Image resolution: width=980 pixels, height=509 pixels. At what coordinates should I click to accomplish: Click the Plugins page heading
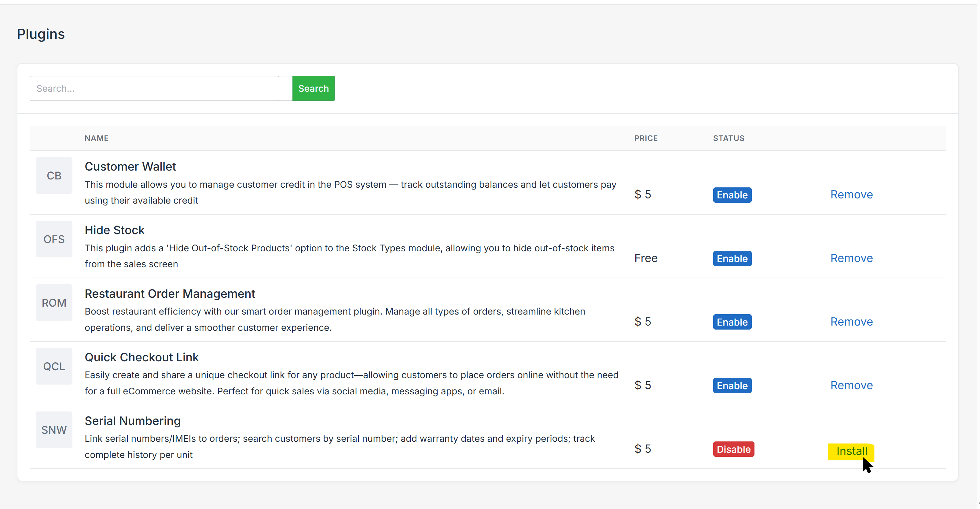(41, 34)
